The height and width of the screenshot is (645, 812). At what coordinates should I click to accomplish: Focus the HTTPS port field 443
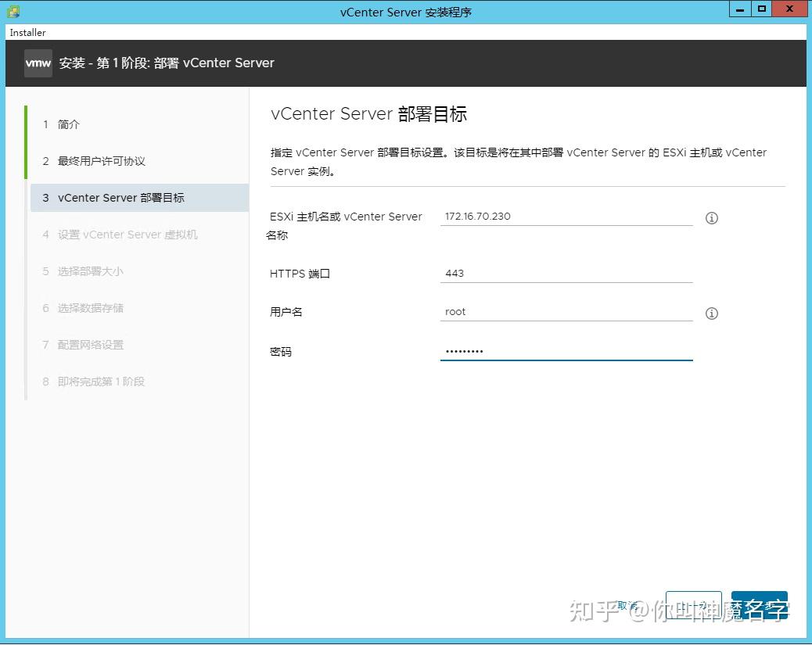[x=566, y=274]
